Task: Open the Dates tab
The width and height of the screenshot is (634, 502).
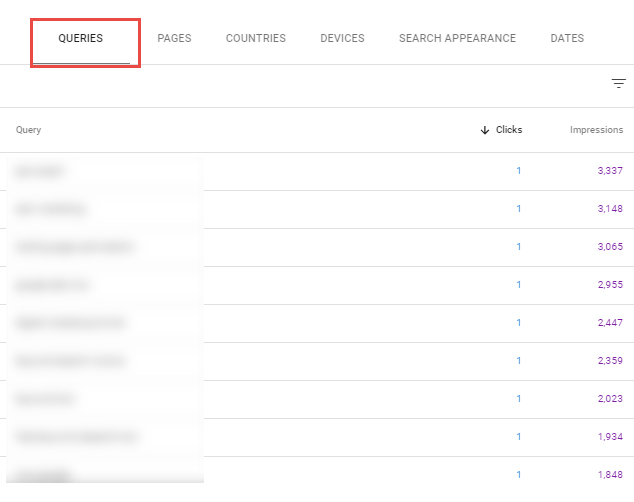Action: [567, 38]
